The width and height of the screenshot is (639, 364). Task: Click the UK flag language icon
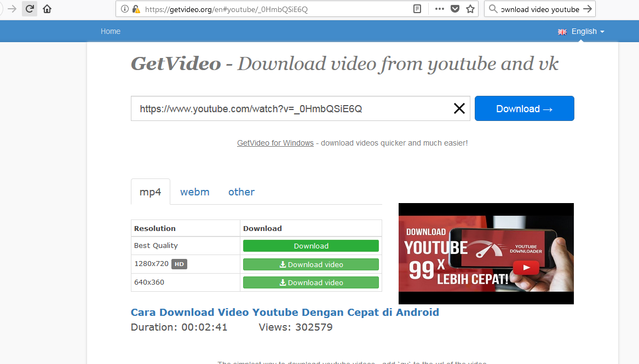tap(562, 32)
